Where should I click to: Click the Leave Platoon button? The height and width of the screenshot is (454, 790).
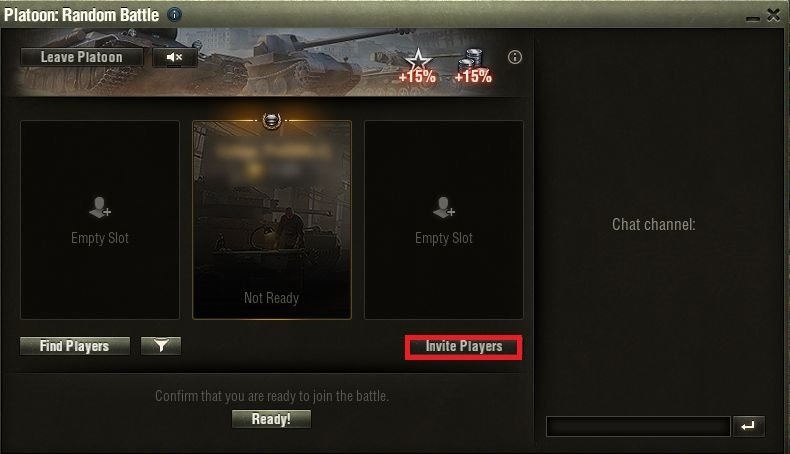[x=82, y=57]
